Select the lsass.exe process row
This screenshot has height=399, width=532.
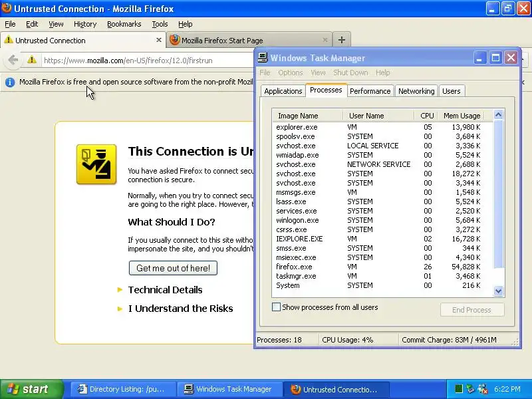(383, 201)
